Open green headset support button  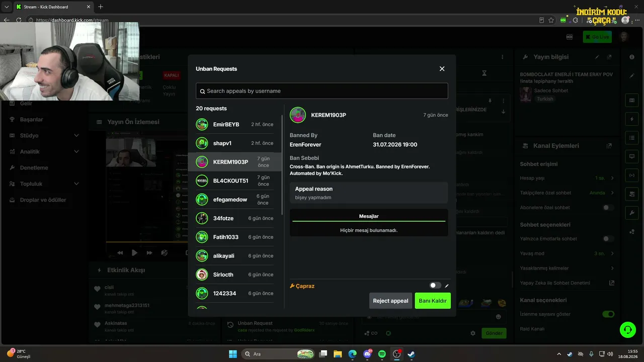[x=627, y=330]
